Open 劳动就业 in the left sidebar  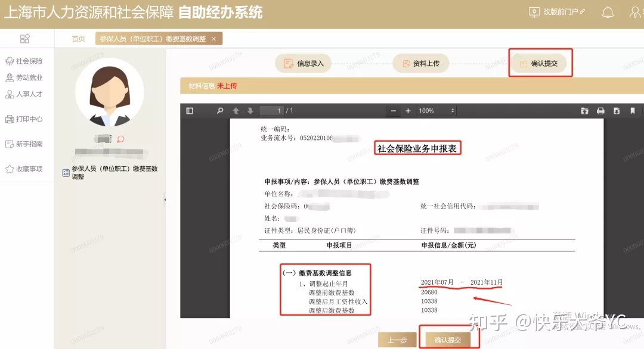pos(24,77)
